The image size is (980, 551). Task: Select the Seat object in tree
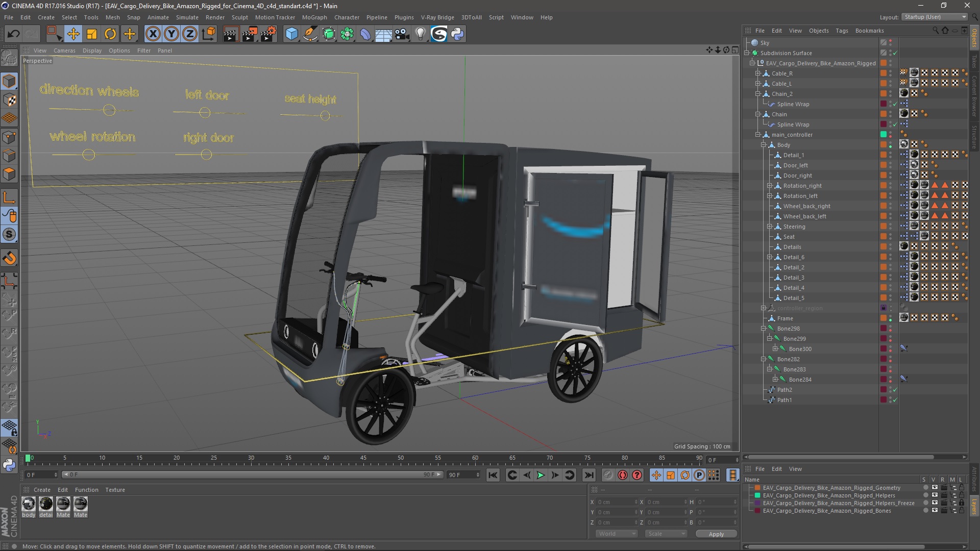coord(789,237)
